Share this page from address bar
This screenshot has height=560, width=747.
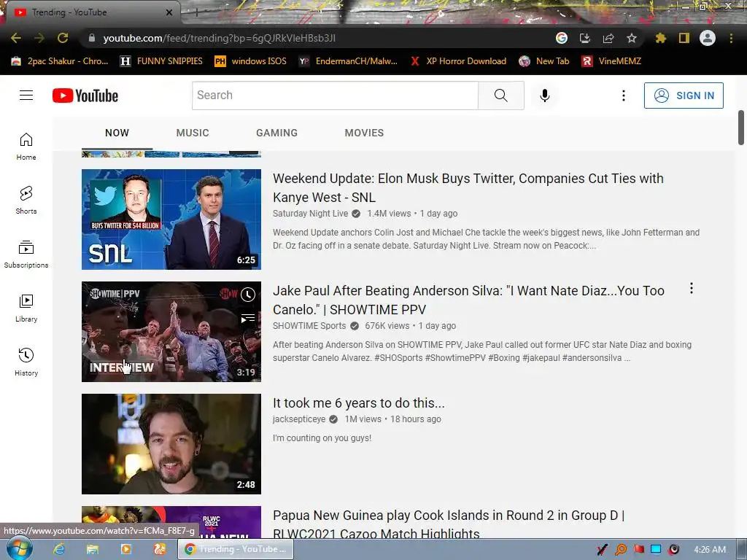click(x=608, y=38)
